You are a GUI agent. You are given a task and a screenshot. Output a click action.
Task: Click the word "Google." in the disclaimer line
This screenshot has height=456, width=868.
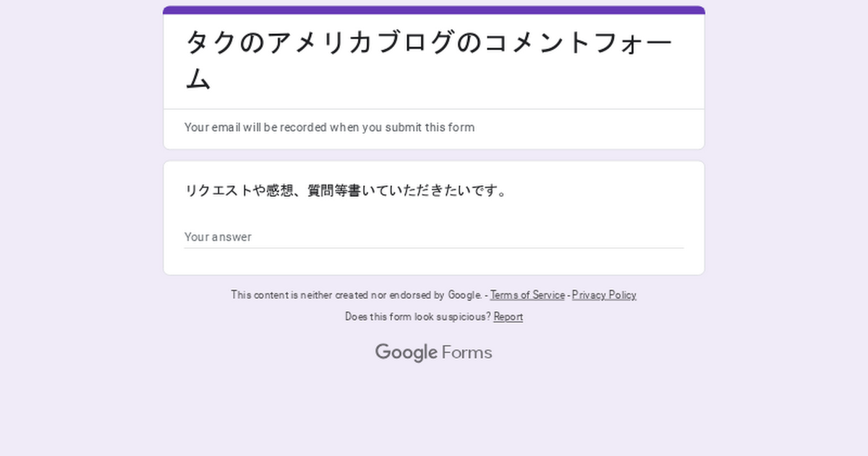[465, 295]
